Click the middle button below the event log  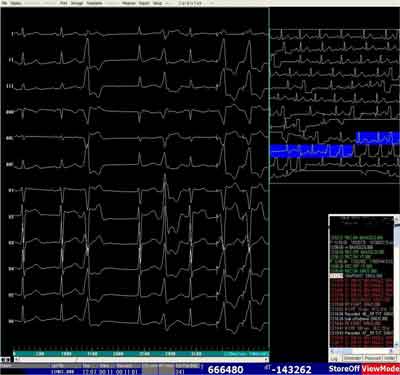372,358
